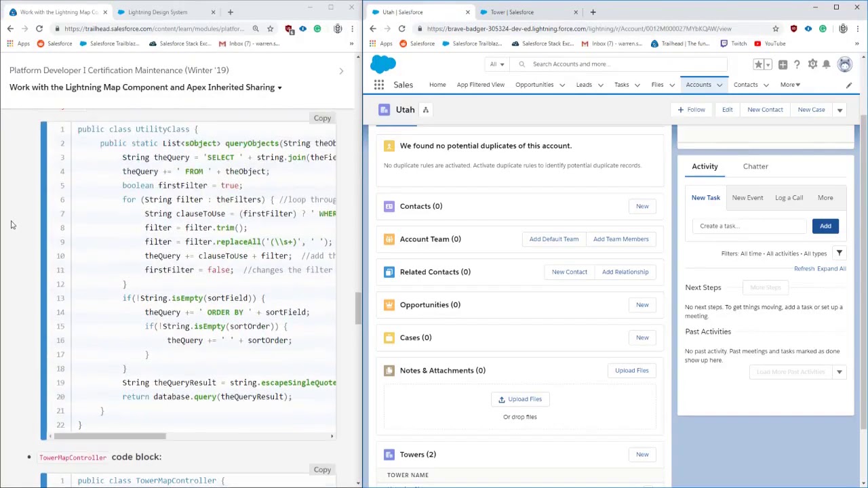Image resolution: width=868 pixels, height=488 pixels.
Task: Click the Towers related list icon
Action: (389, 455)
